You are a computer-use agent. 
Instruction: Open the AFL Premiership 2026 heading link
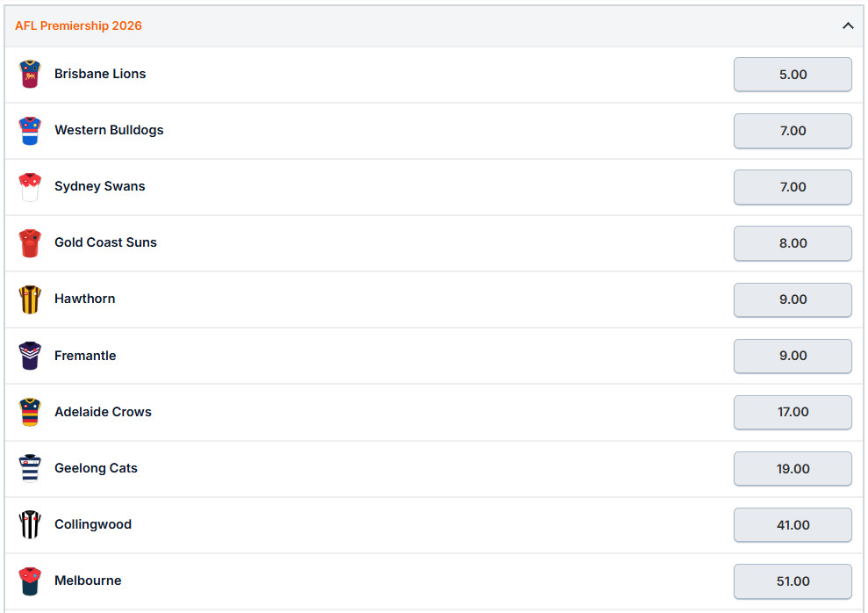78,25
